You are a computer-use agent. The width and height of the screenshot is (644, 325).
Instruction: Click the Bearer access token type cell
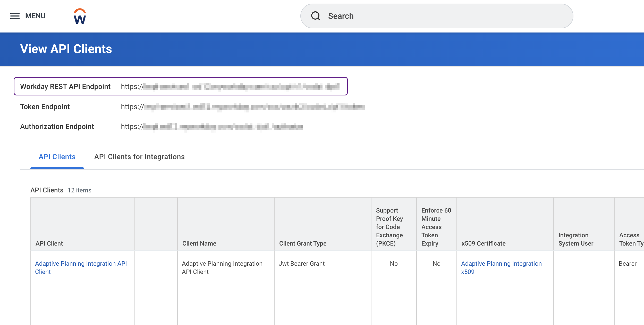(628, 264)
